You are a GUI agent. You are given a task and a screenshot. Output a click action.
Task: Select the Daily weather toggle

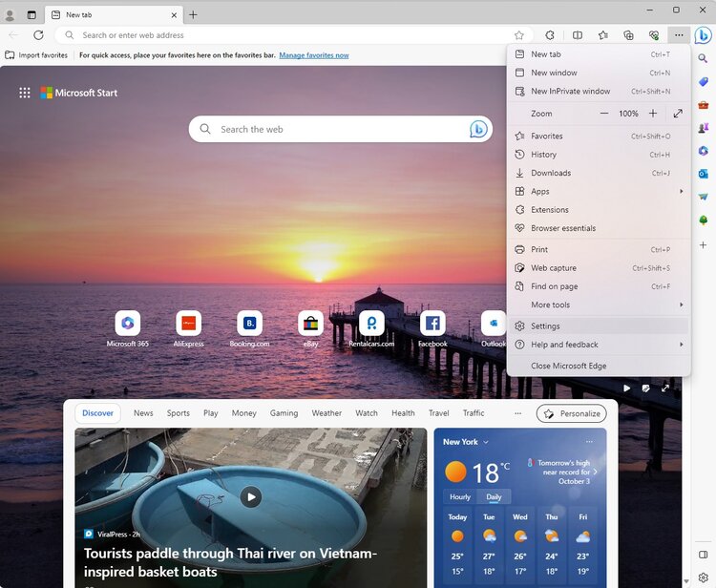494,496
